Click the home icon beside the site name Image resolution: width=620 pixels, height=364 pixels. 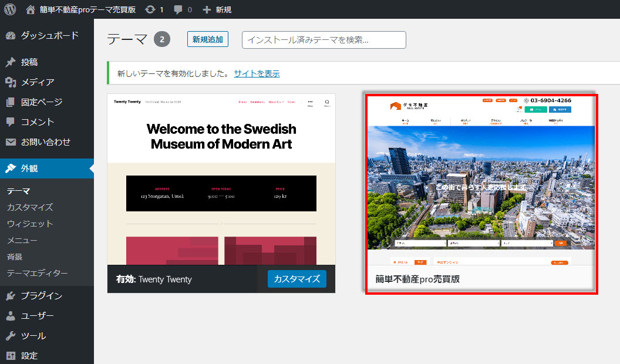[x=31, y=9]
